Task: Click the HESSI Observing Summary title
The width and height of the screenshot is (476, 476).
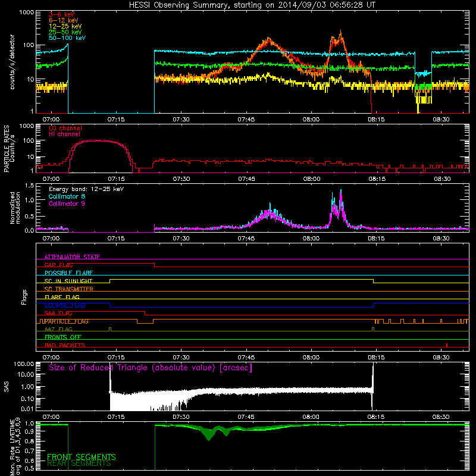Action: 252,5
